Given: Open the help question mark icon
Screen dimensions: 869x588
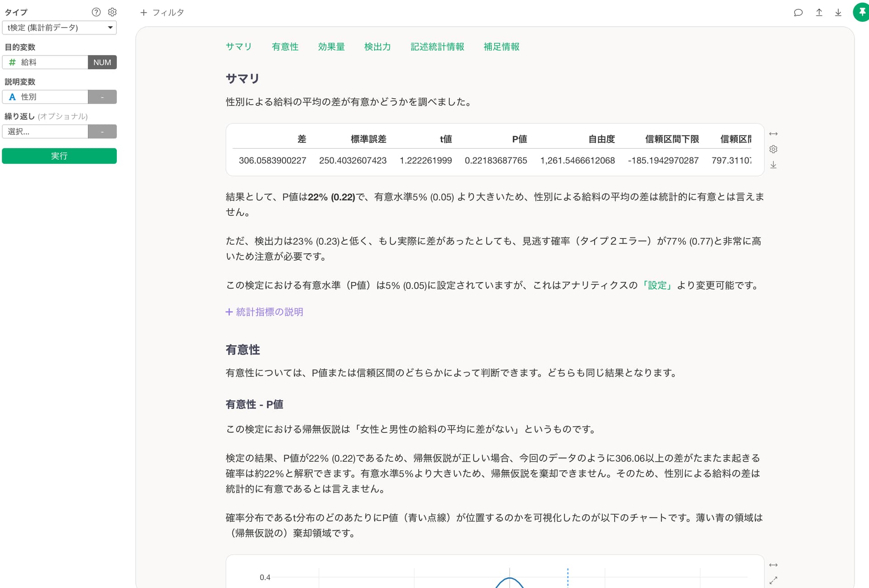Looking at the screenshot, I should coord(96,12).
